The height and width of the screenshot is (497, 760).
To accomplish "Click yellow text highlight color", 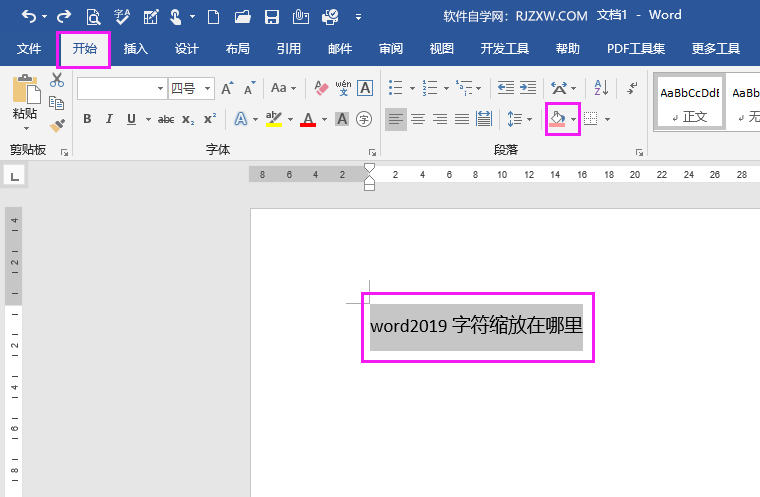I will coord(274,119).
